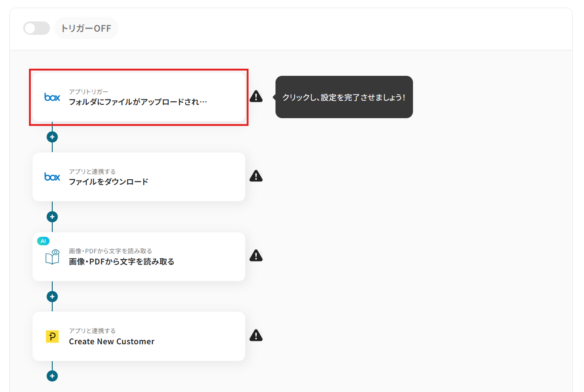The image size is (584, 392).
Task: Click warning icon beside 画像・PDFから文字を読み取る
Action: 256,255
